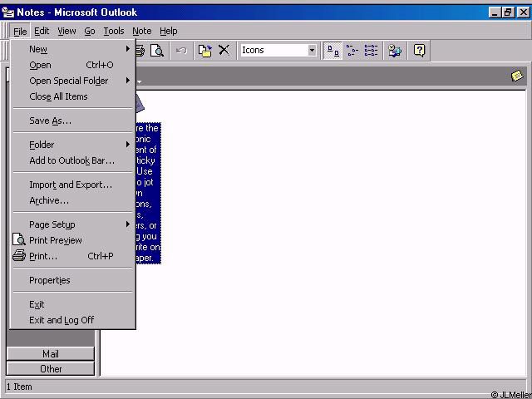Click the Office Assistant help icon
This screenshot has width=532, height=399.
tap(419, 51)
